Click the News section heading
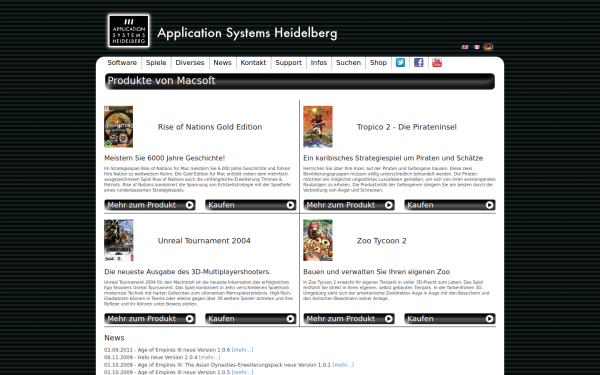Image resolution: width=600 pixels, height=375 pixels. pyautogui.click(x=114, y=338)
